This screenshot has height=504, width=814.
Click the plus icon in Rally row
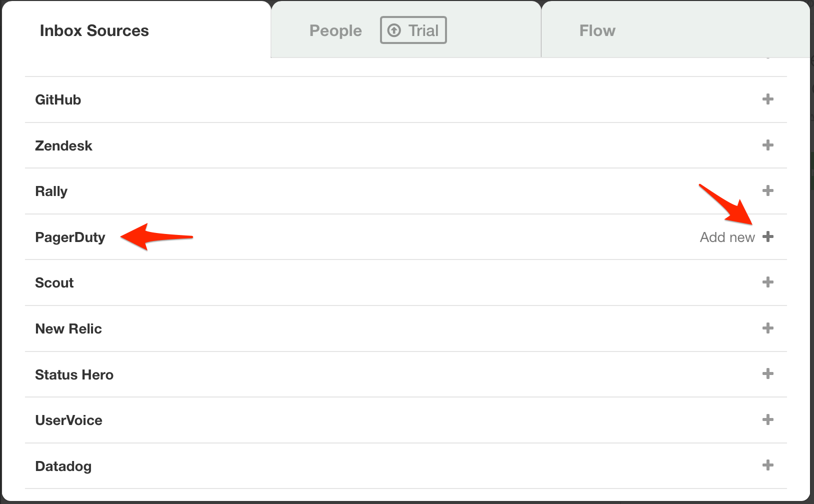[x=767, y=190]
